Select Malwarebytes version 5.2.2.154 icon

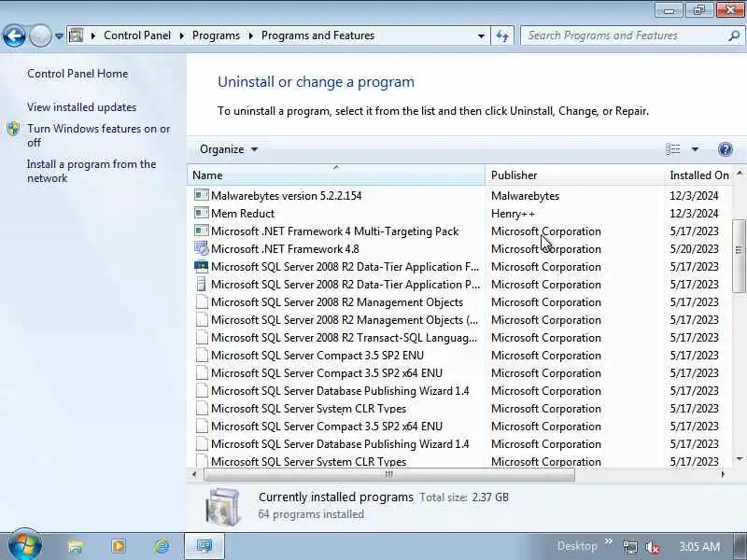coord(202,195)
